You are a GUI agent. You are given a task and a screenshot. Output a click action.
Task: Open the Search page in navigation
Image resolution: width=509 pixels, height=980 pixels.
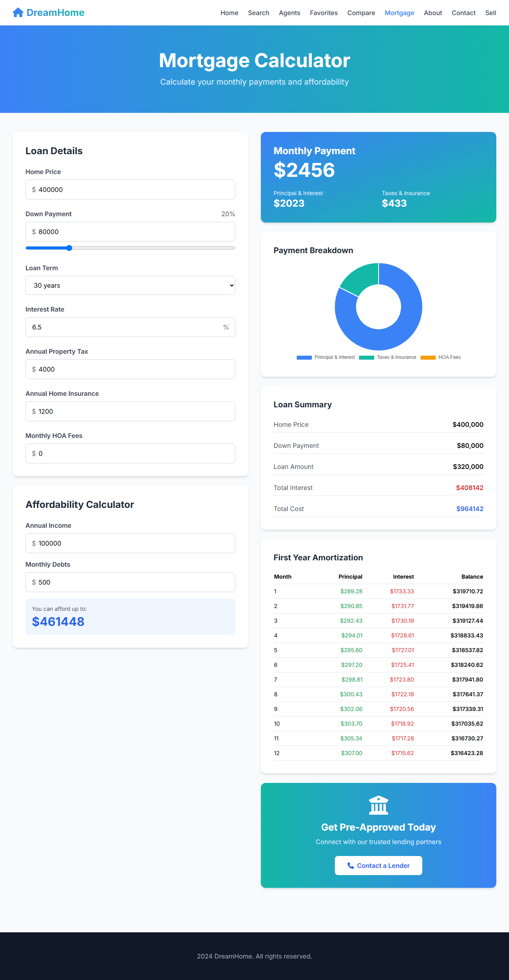pyautogui.click(x=258, y=13)
